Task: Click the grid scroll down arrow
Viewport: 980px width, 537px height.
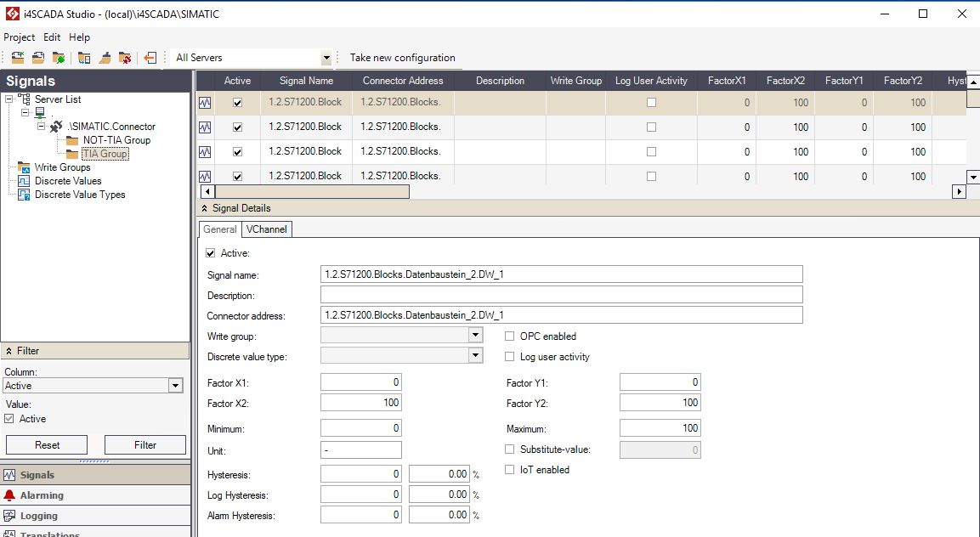Action: (x=973, y=177)
